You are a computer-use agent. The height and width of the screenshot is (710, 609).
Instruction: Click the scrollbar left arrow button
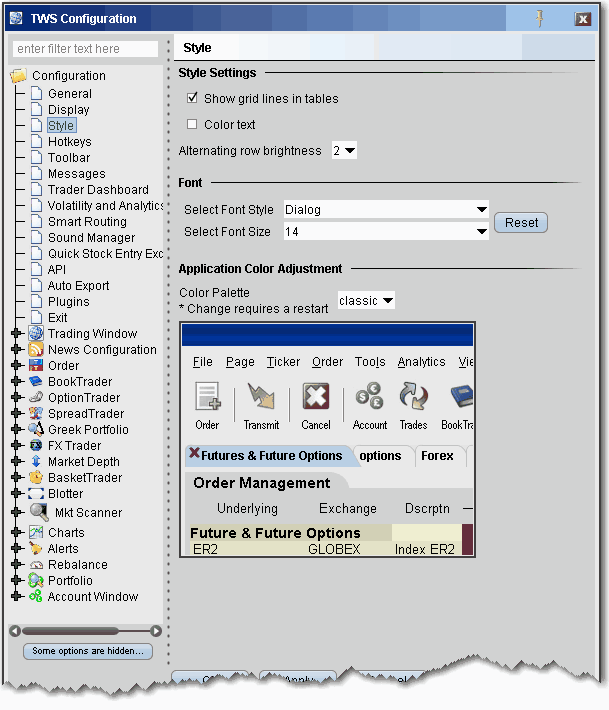(x=15, y=631)
